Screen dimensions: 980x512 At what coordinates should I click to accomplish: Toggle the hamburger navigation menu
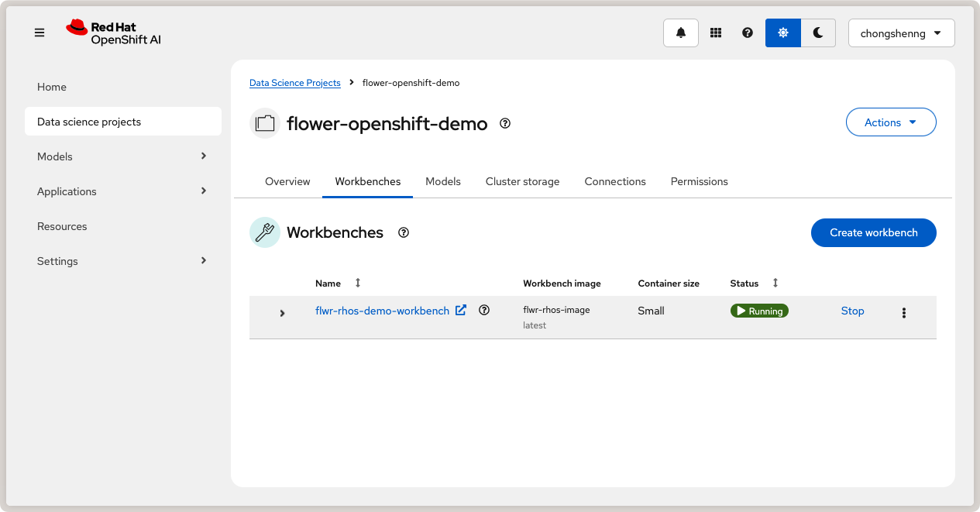[40, 33]
